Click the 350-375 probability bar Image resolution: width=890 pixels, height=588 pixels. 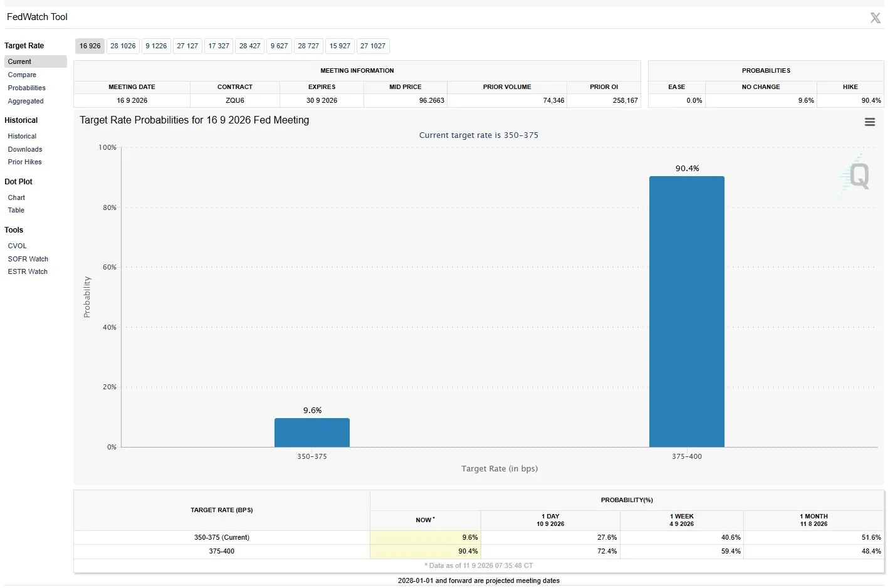[312, 433]
